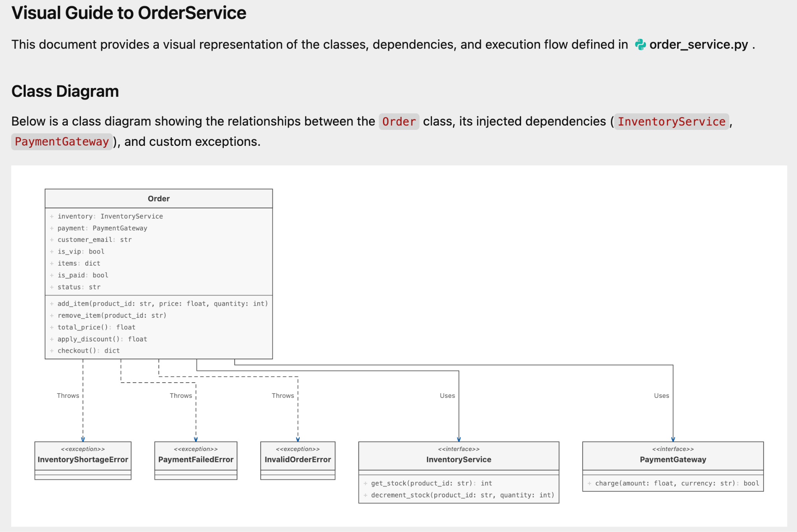Click the plus icon beside get_stock method
Screen dimensions: 797x532
point(365,483)
